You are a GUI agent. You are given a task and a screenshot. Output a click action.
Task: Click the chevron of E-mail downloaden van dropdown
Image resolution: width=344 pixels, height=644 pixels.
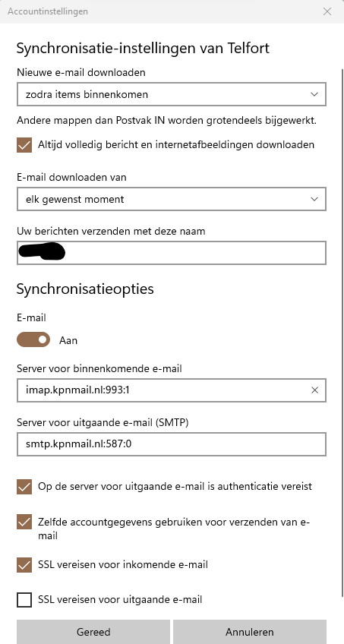[x=314, y=199]
